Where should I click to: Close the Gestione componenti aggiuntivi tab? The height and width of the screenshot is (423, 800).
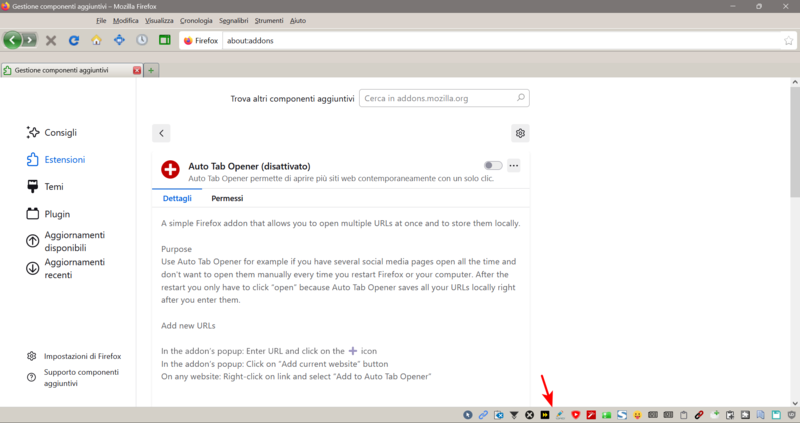137,70
